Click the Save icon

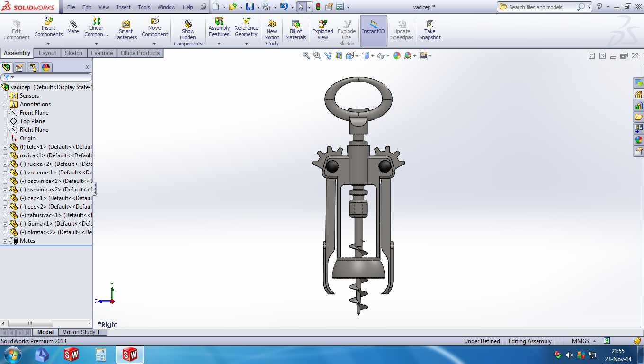coord(250,7)
